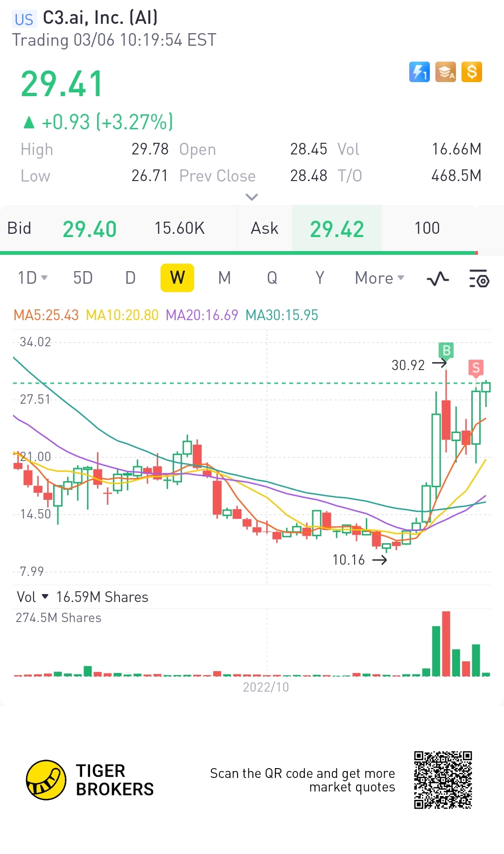The height and width of the screenshot is (854, 504).
Task: Tap the 16.59M Shares volume reading
Action: [102, 597]
